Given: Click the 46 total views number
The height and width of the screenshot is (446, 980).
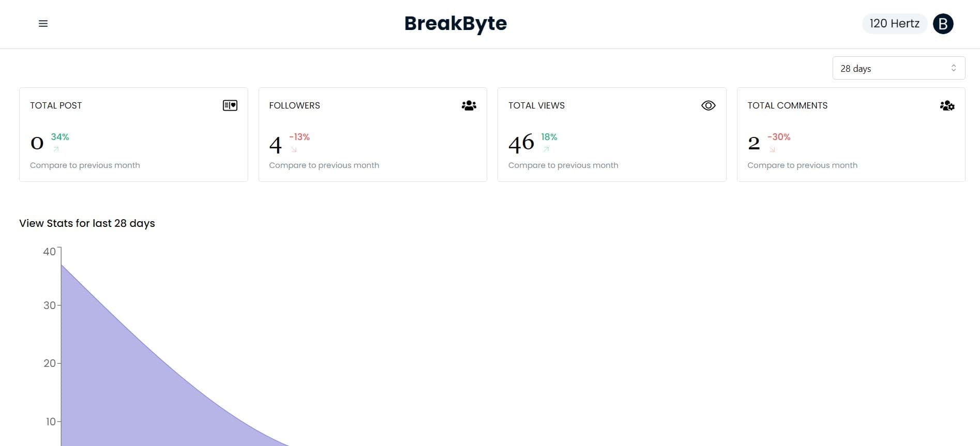Looking at the screenshot, I should pyautogui.click(x=521, y=143).
